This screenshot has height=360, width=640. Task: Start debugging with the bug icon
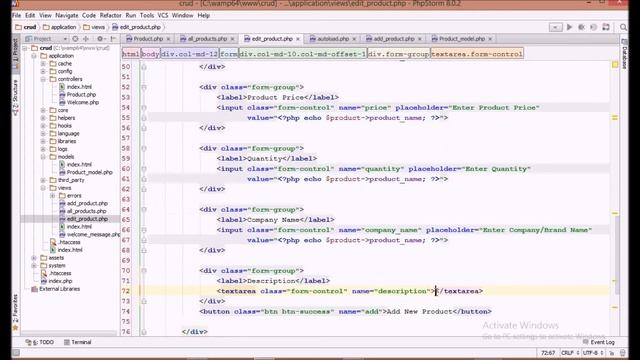(581, 27)
